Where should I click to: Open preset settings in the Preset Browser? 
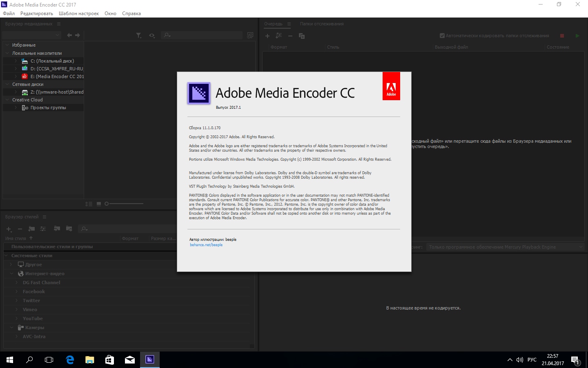[43, 229]
